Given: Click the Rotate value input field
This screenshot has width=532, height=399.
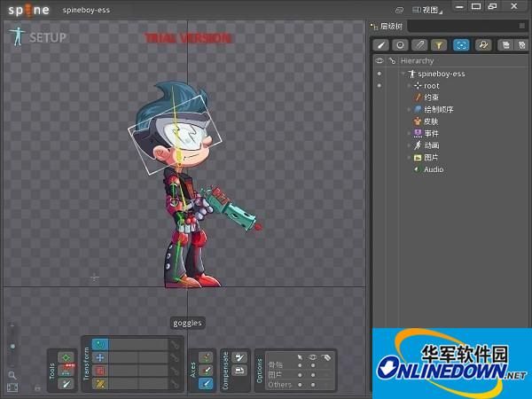Looking at the screenshot, I should pyautogui.click(x=138, y=344).
